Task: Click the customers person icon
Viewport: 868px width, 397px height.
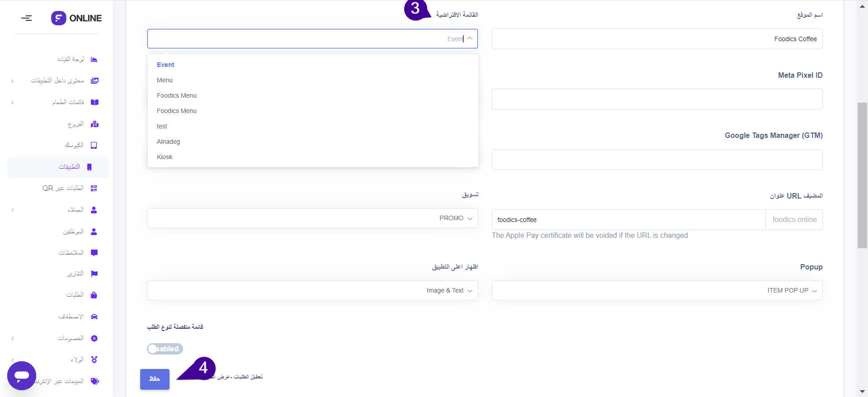Action: [x=94, y=210]
